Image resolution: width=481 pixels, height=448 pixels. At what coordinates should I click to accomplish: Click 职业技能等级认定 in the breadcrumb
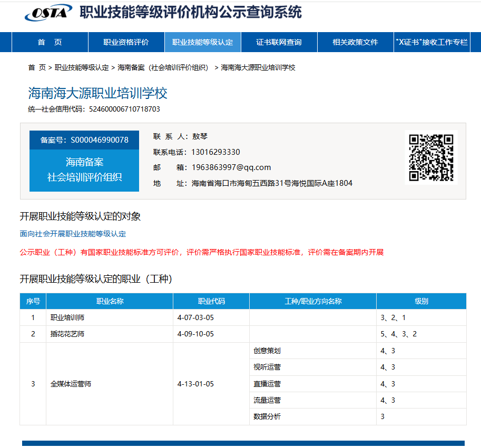pos(82,67)
